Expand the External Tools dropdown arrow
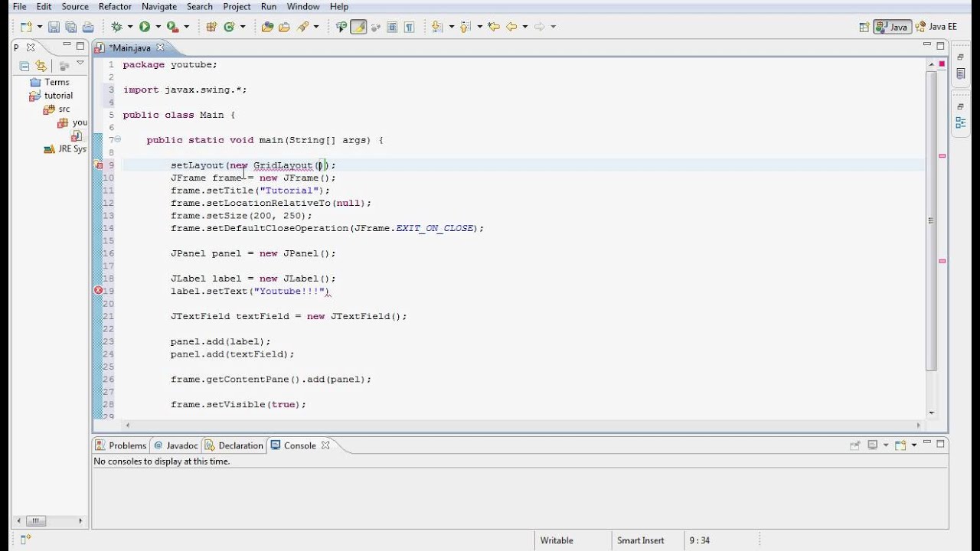Image resolution: width=980 pixels, height=551 pixels. 187,27
